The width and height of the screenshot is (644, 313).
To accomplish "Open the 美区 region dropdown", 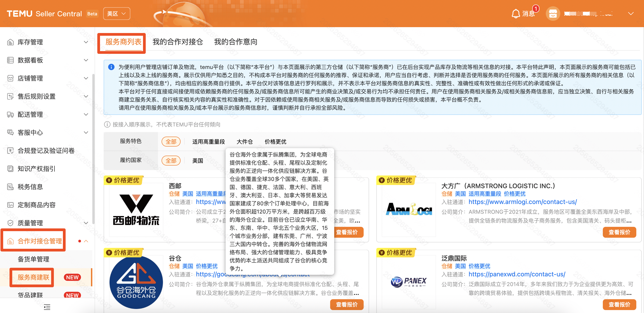I will [x=117, y=14].
